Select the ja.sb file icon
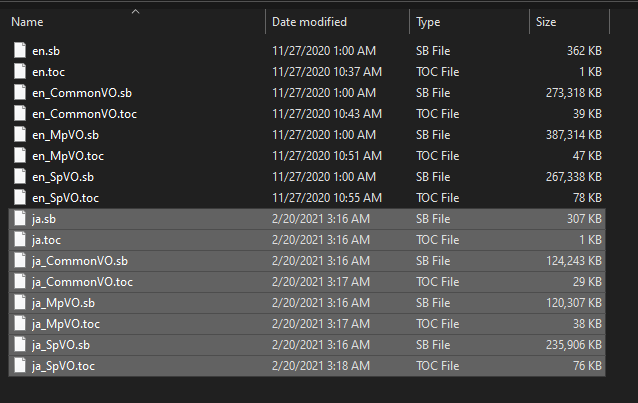638x403 pixels. pyautogui.click(x=20, y=219)
